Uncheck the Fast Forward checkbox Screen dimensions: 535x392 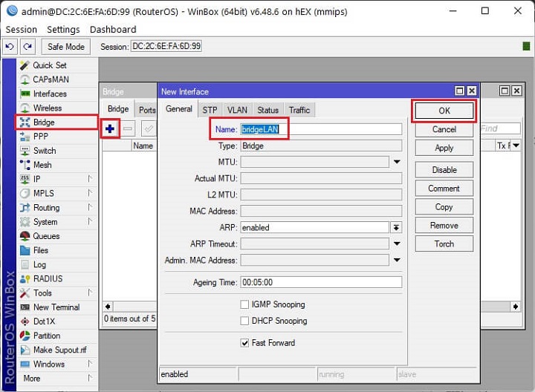pyautogui.click(x=244, y=343)
